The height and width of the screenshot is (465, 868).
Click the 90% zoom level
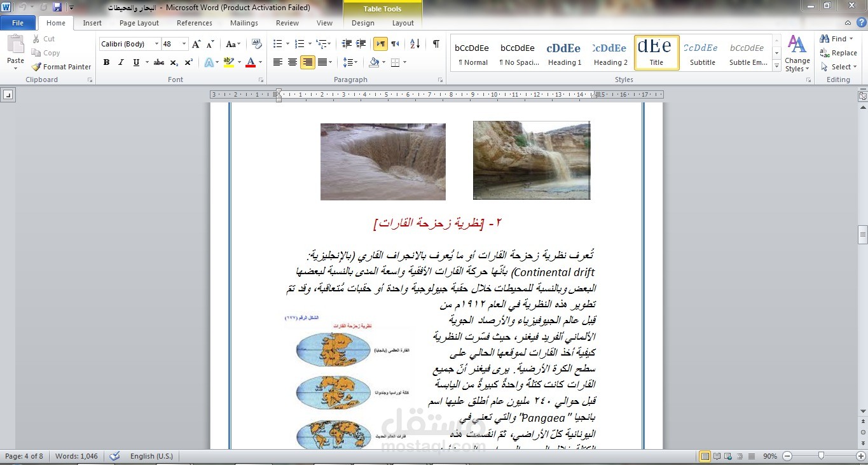769,456
